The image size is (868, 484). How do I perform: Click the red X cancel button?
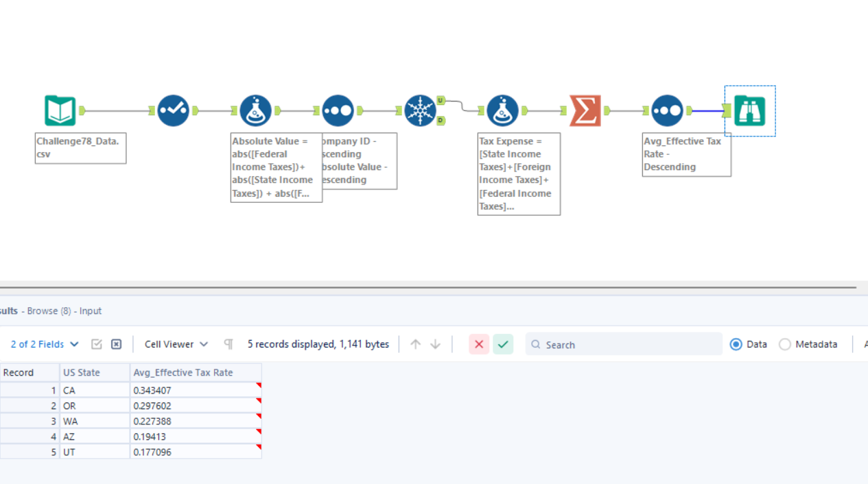479,344
